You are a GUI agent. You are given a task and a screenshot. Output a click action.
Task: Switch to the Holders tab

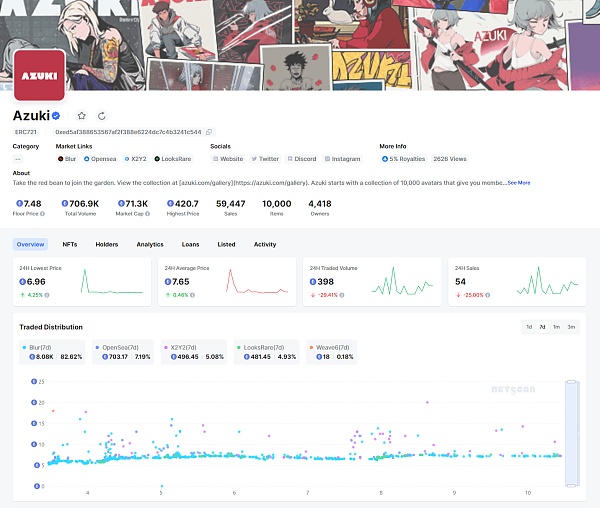click(107, 244)
